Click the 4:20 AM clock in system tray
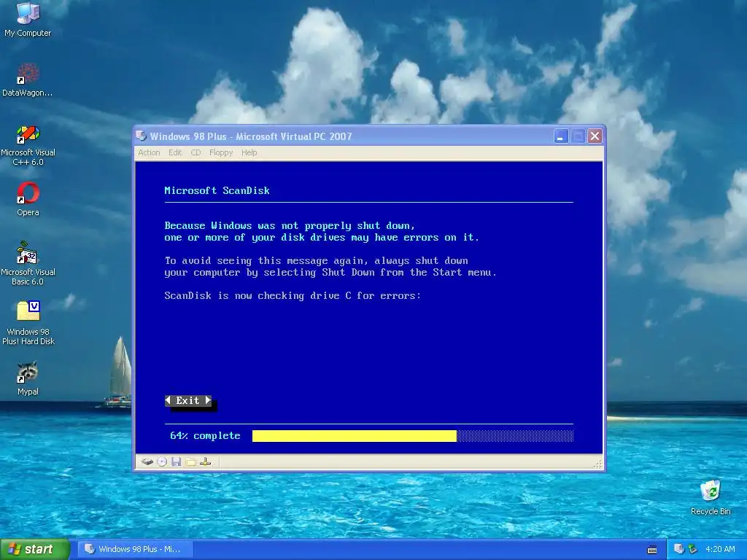This screenshot has width=747, height=560. point(720,549)
